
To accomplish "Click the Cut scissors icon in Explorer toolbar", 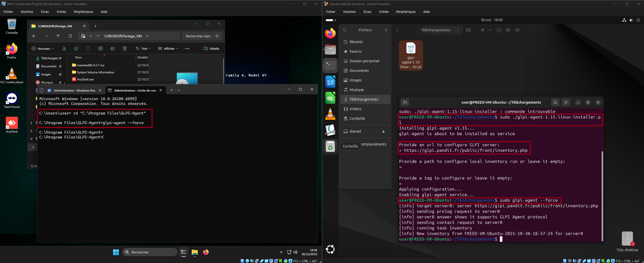I will [64, 48].
